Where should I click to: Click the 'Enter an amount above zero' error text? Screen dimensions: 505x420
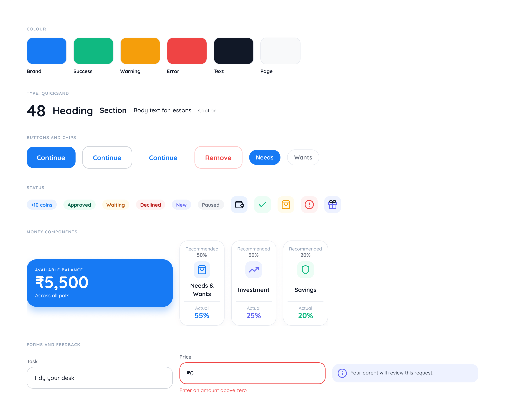click(x=213, y=390)
